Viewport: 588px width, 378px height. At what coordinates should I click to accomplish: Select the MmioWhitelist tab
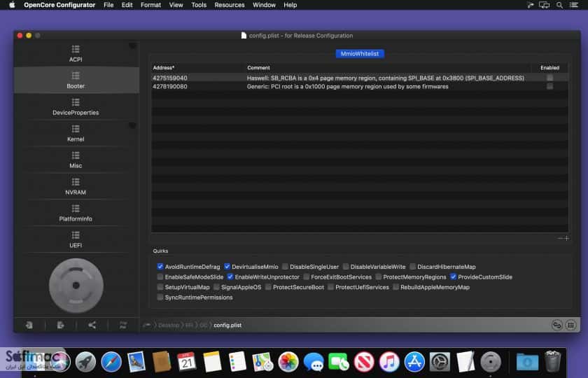click(360, 54)
